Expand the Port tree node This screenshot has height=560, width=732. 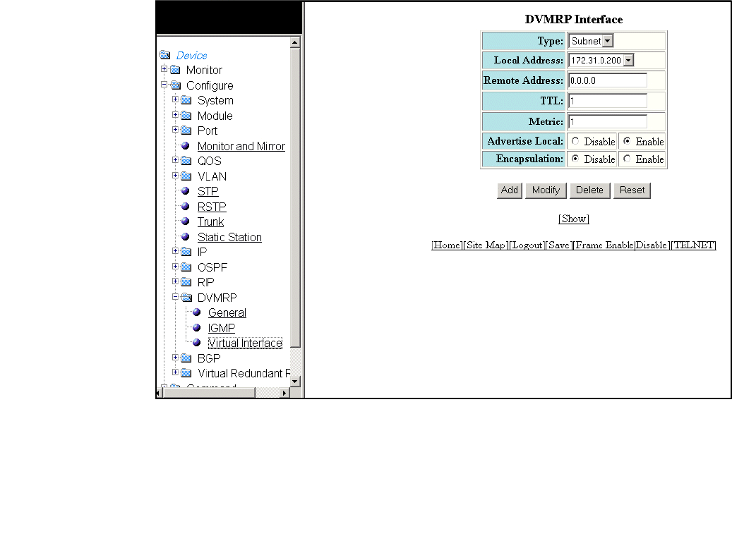(x=175, y=130)
